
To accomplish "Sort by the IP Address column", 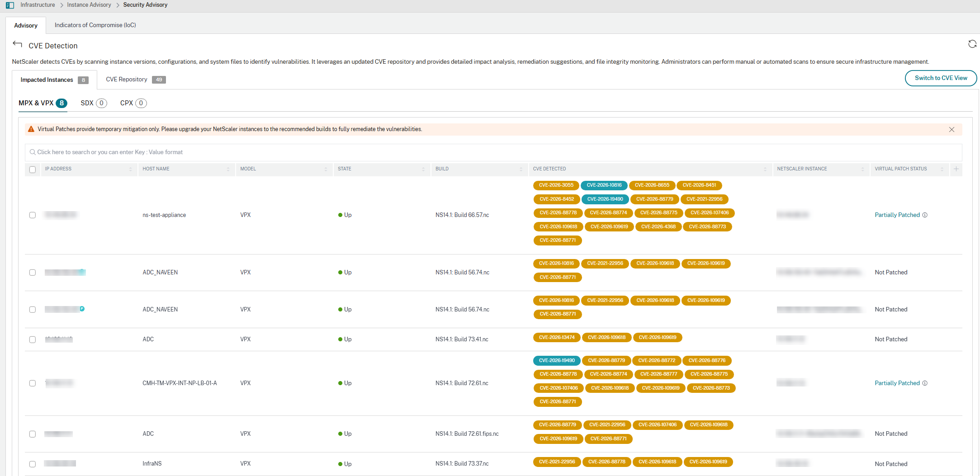I will pyautogui.click(x=131, y=169).
